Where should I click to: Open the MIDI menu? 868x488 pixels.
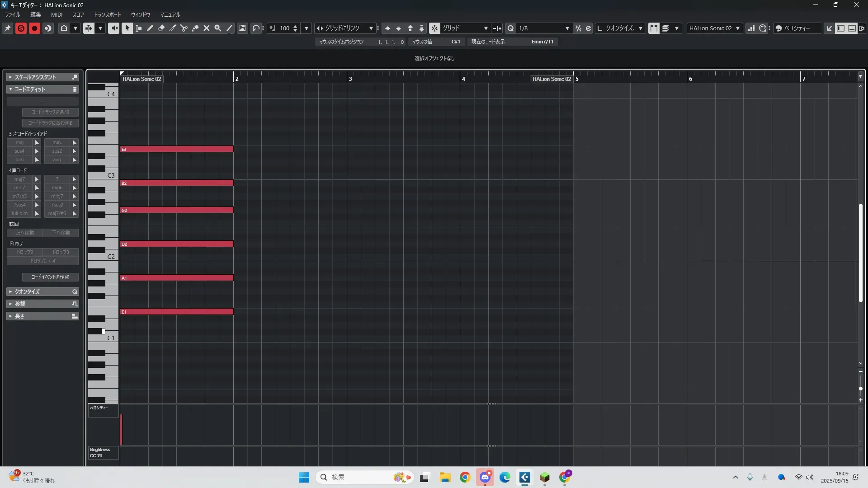click(x=57, y=14)
